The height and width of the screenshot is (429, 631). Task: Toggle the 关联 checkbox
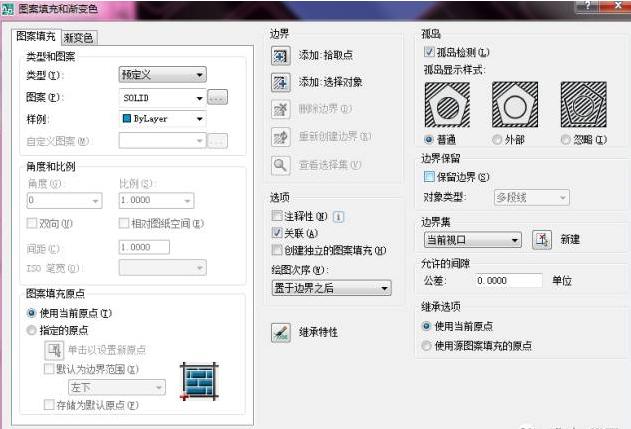pyautogui.click(x=277, y=233)
